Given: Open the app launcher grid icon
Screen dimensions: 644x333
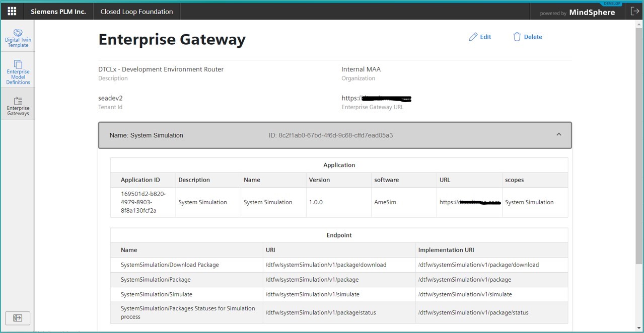Looking at the screenshot, I should (12, 11).
